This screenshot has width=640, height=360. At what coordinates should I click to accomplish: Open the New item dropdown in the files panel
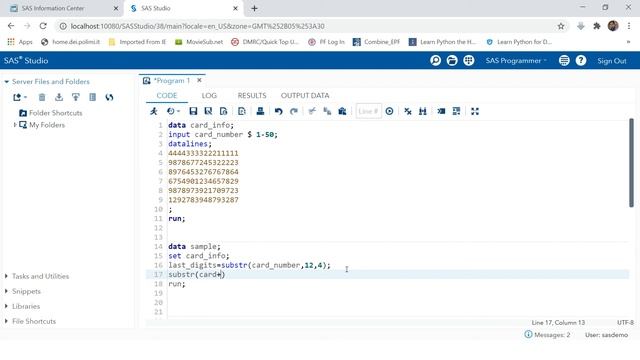20,97
